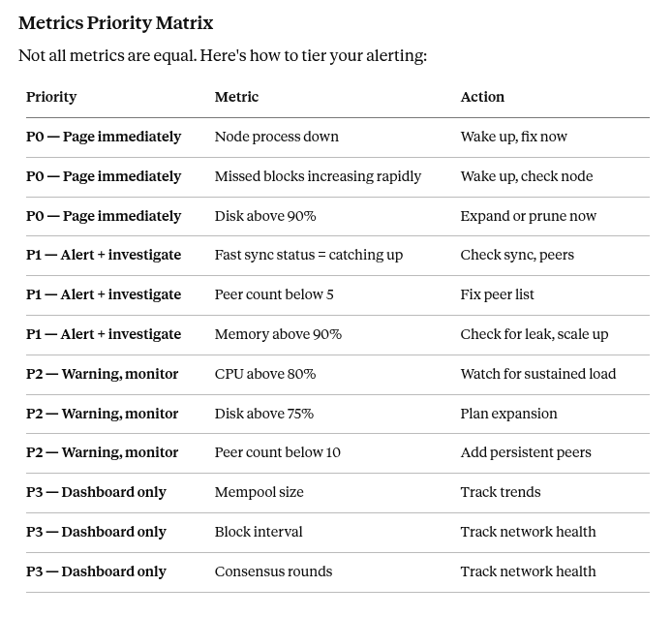
Task: Click the Disk above 75% cell
Action: click(264, 414)
